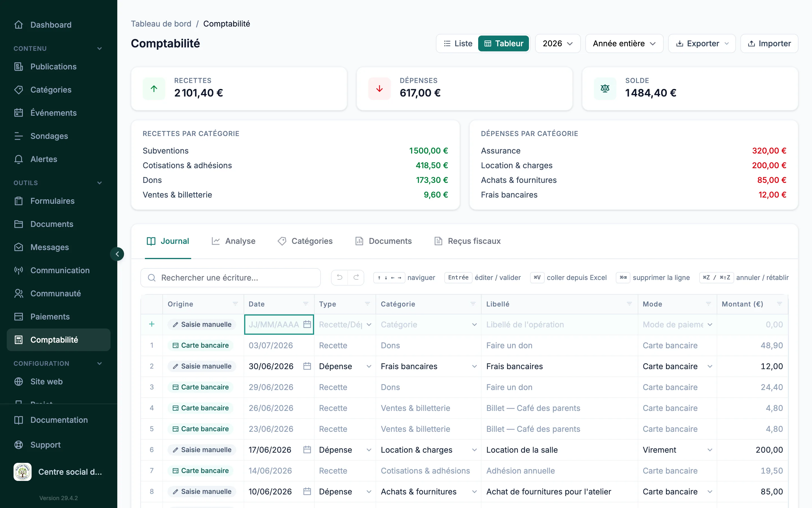Filter the Libellé column

630,304
